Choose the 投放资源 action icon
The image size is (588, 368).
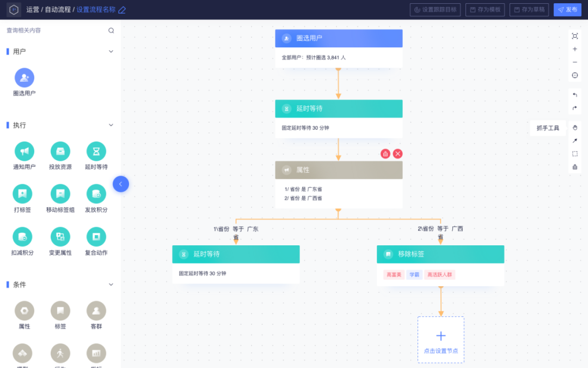coord(60,151)
